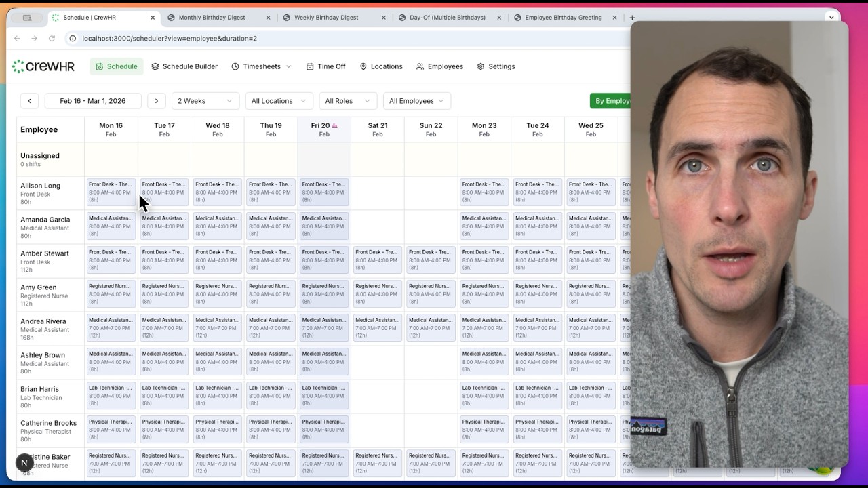Select the Sat 21 column header
The image size is (868, 488).
tap(378, 129)
